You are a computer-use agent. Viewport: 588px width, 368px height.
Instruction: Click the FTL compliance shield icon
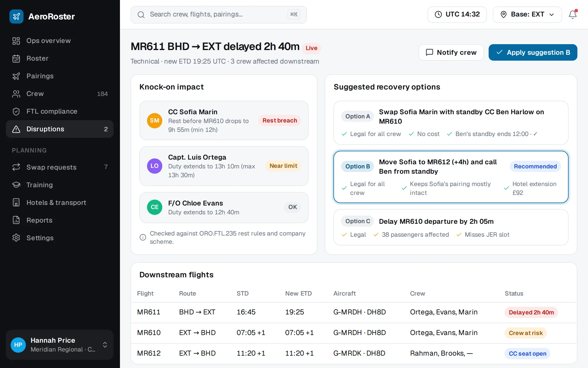pyautogui.click(x=16, y=111)
